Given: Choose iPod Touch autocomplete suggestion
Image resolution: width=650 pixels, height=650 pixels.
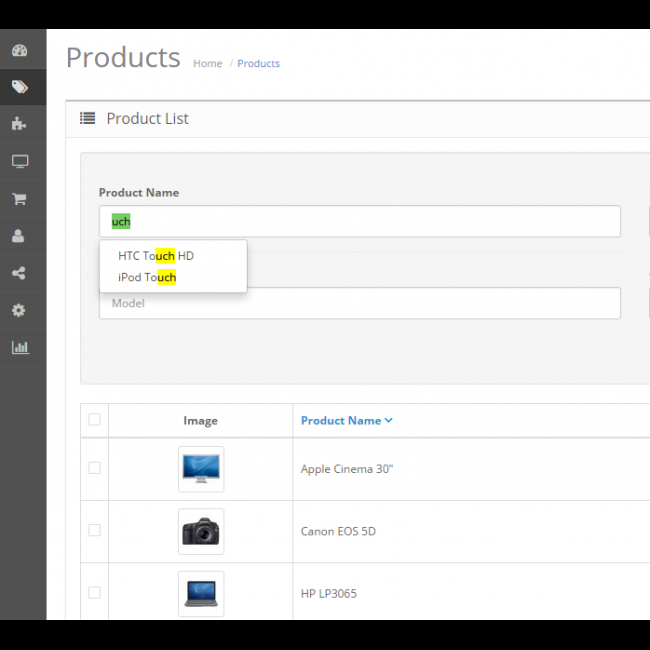Looking at the screenshot, I should pyautogui.click(x=147, y=277).
